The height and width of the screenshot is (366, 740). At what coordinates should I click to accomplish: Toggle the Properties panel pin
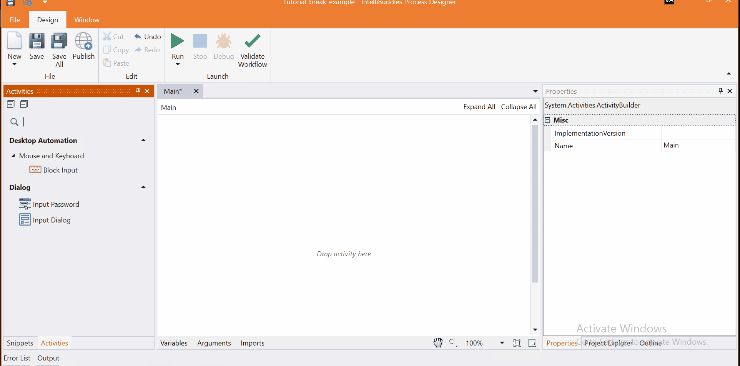tap(721, 91)
